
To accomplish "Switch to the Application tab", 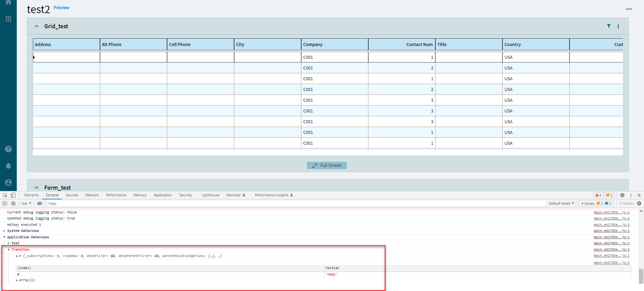I will click(x=163, y=195).
